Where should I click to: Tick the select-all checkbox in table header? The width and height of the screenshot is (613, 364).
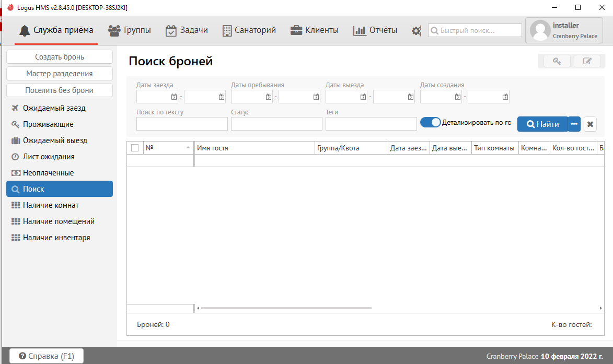[x=135, y=148]
